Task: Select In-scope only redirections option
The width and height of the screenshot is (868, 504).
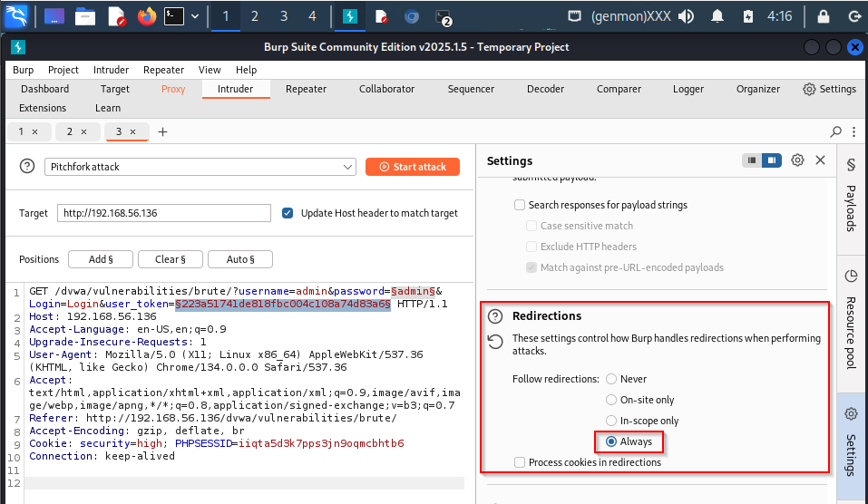Action: (611, 421)
